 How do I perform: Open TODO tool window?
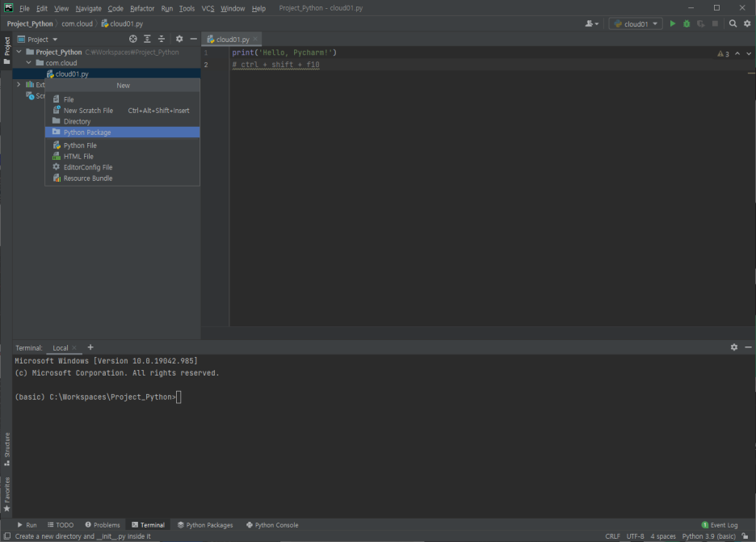[x=61, y=525]
